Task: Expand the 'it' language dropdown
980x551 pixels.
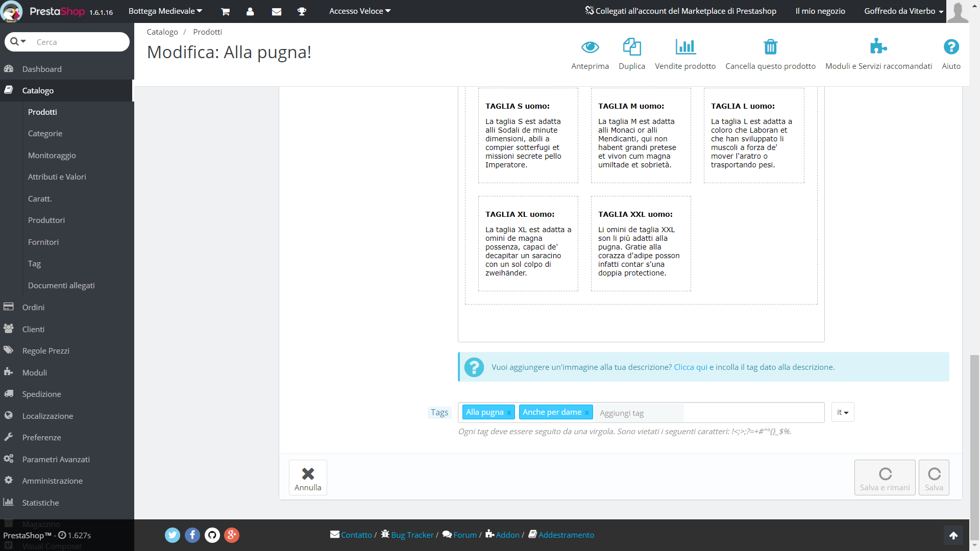Action: [843, 412]
